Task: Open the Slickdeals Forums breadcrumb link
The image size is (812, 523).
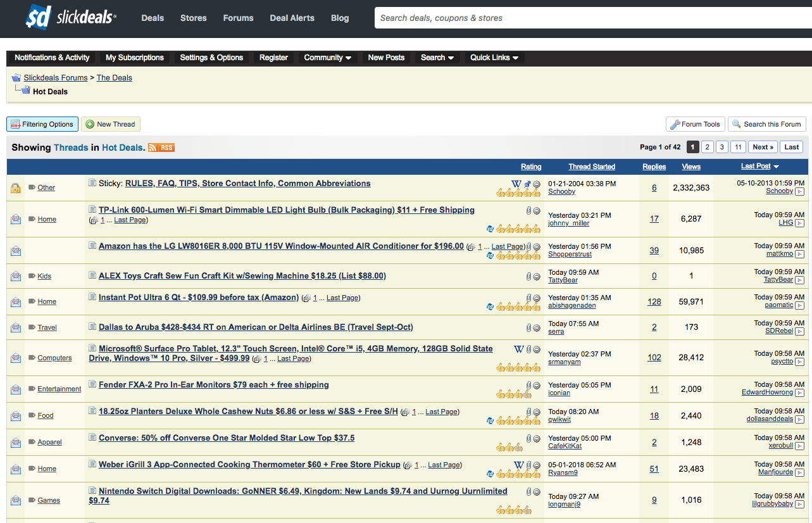Action: [x=56, y=78]
